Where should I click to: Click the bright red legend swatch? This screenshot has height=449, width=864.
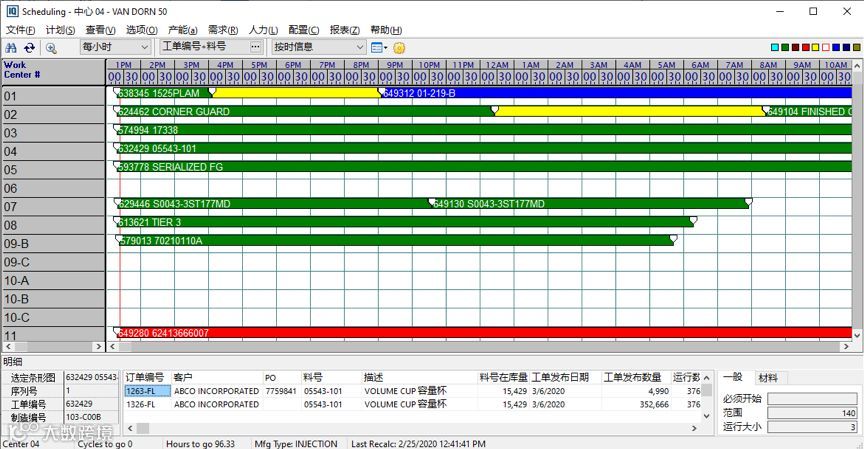(806, 48)
